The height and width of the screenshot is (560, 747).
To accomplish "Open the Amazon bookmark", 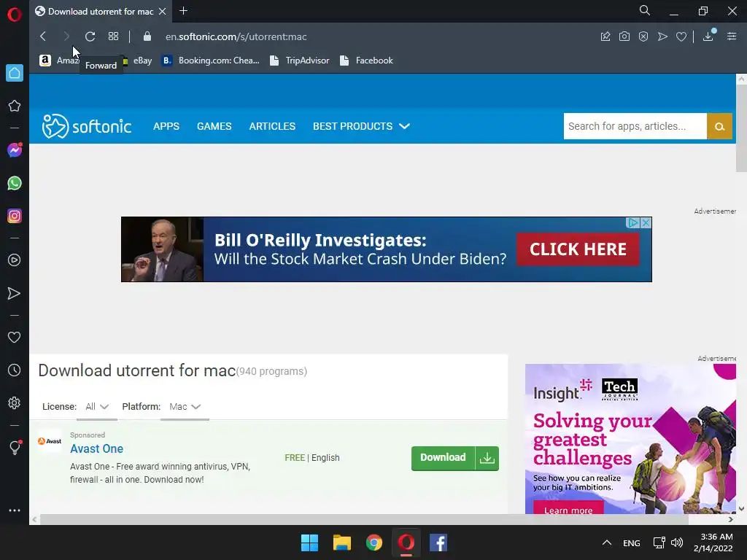I will [x=59, y=61].
